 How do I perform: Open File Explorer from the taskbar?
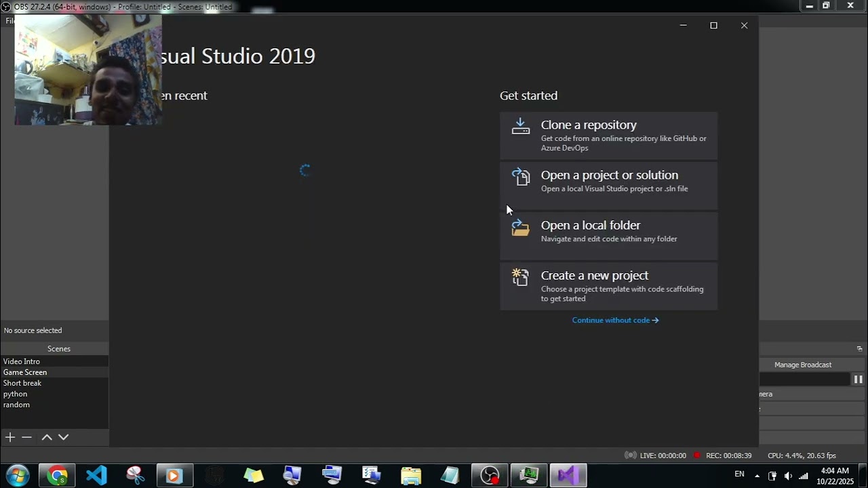tap(411, 475)
